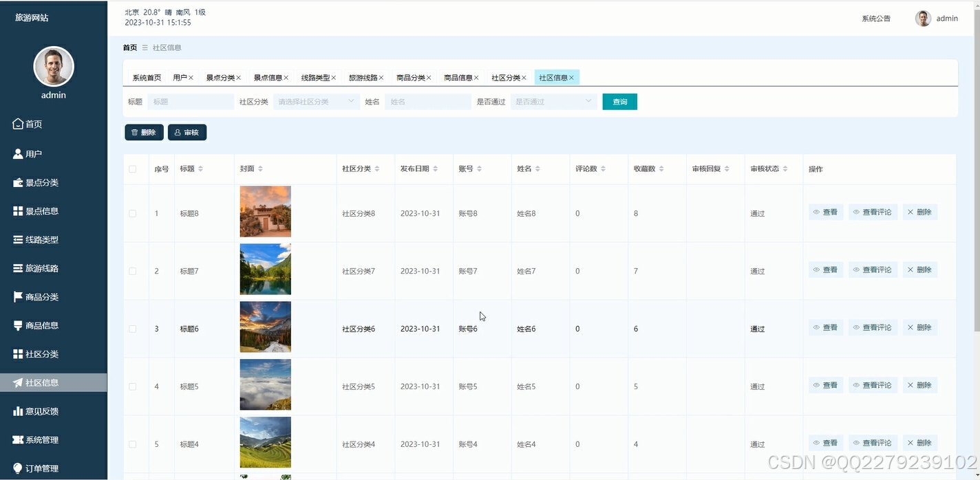Expand the 是否通过 dropdown

click(x=553, y=100)
